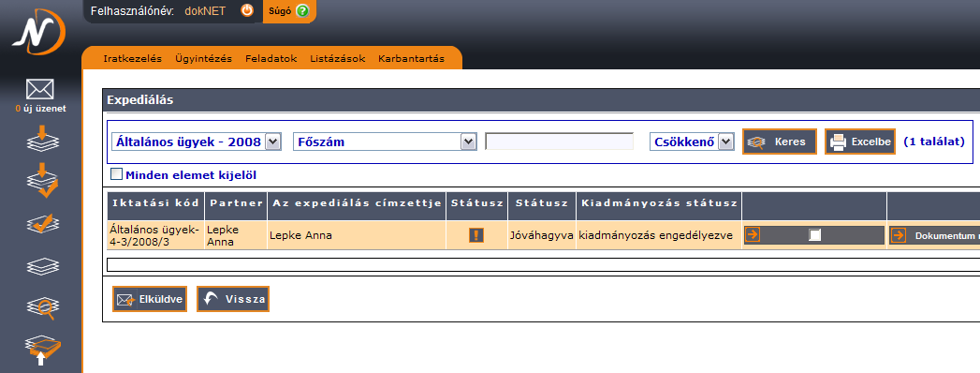
Task: Open the Feladatok menu
Action: 271,59
